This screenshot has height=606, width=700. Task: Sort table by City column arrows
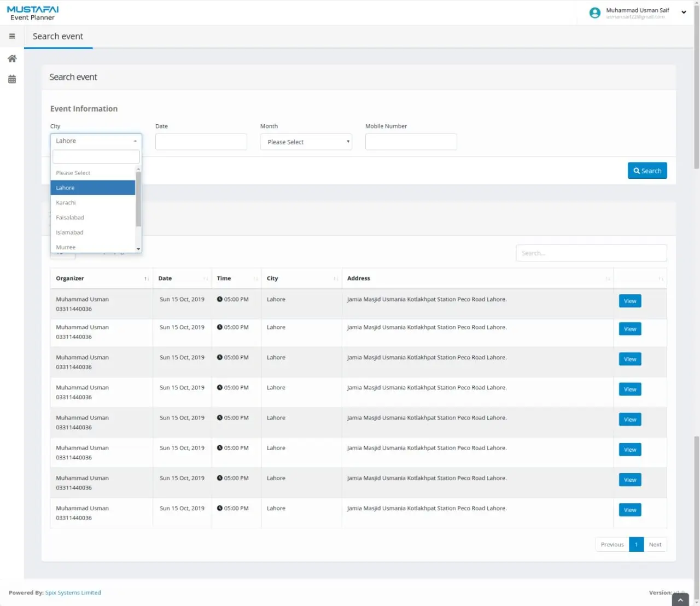pyautogui.click(x=335, y=279)
